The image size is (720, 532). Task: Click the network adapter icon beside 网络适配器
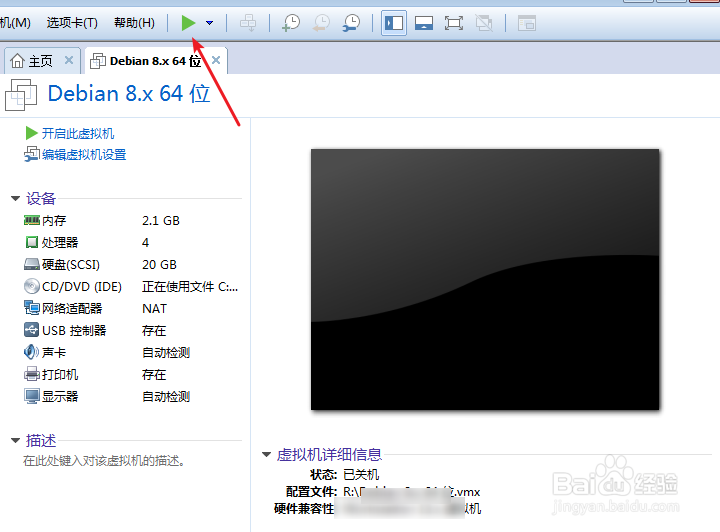[x=32, y=308]
